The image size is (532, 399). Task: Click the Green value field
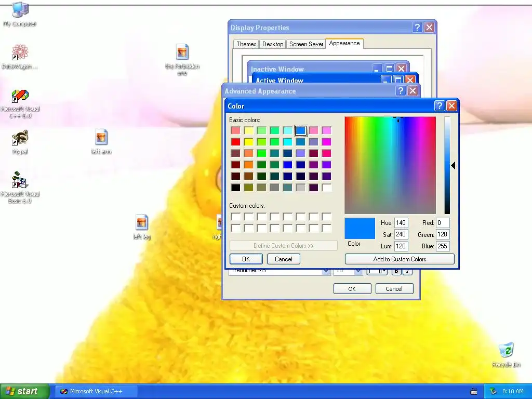pos(443,234)
